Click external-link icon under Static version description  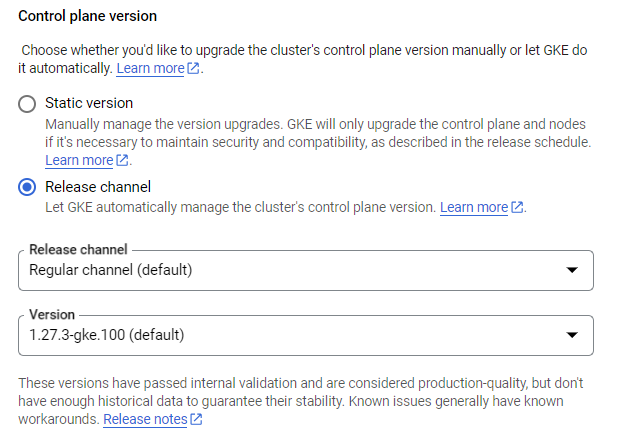pyautogui.click(x=122, y=160)
